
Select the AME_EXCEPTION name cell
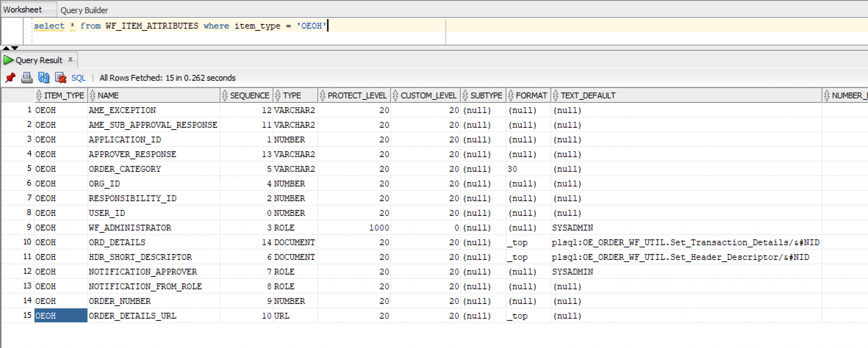pyautogui.click(x=154, y=110)
